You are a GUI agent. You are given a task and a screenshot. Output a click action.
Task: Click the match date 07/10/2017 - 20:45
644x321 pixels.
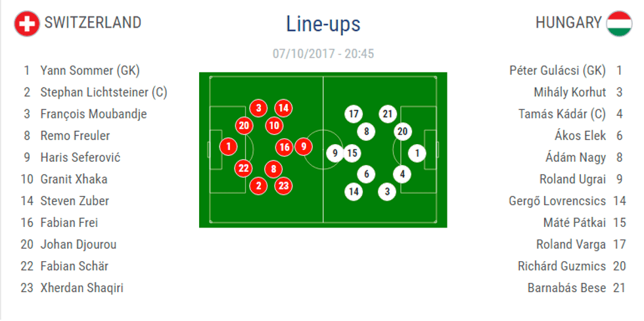pyautogui.click(x=323, y=54)
